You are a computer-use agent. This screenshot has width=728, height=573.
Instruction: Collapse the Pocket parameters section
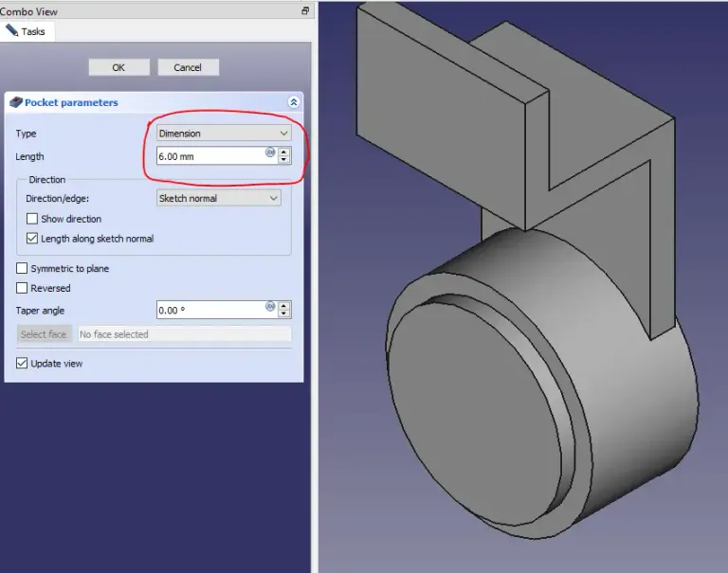click(294, 102)
